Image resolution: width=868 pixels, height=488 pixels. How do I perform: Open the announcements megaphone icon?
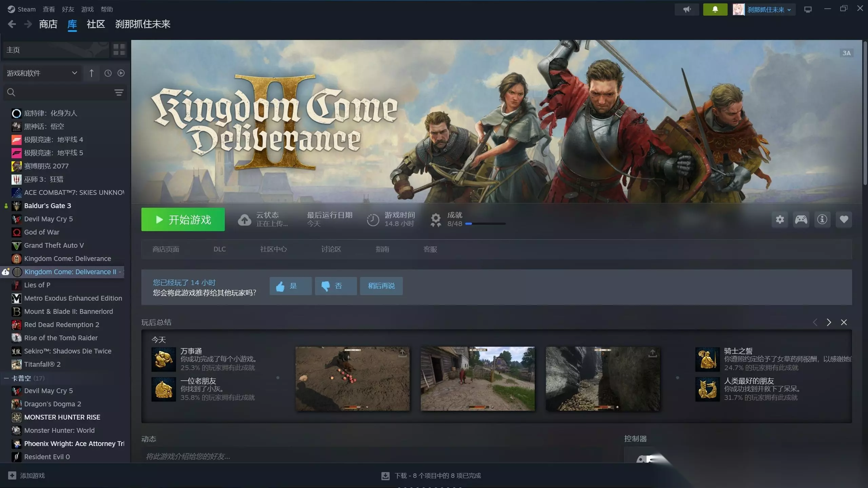coord(687,9)
